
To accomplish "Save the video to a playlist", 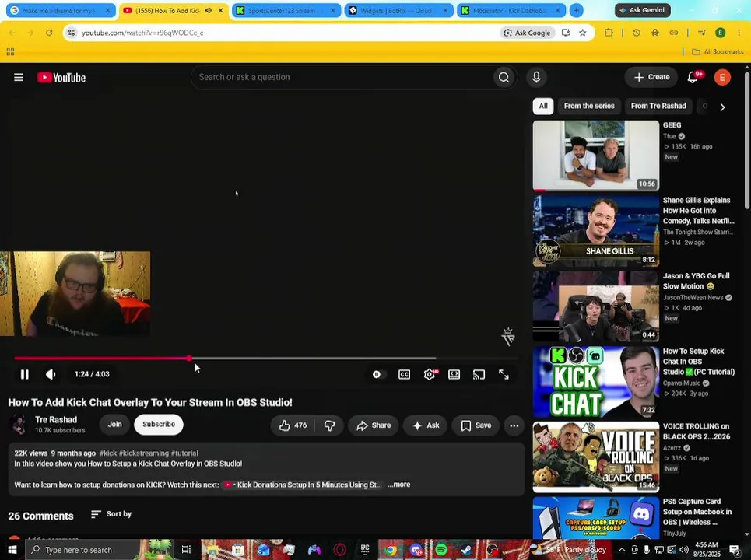I will (476, 425).
